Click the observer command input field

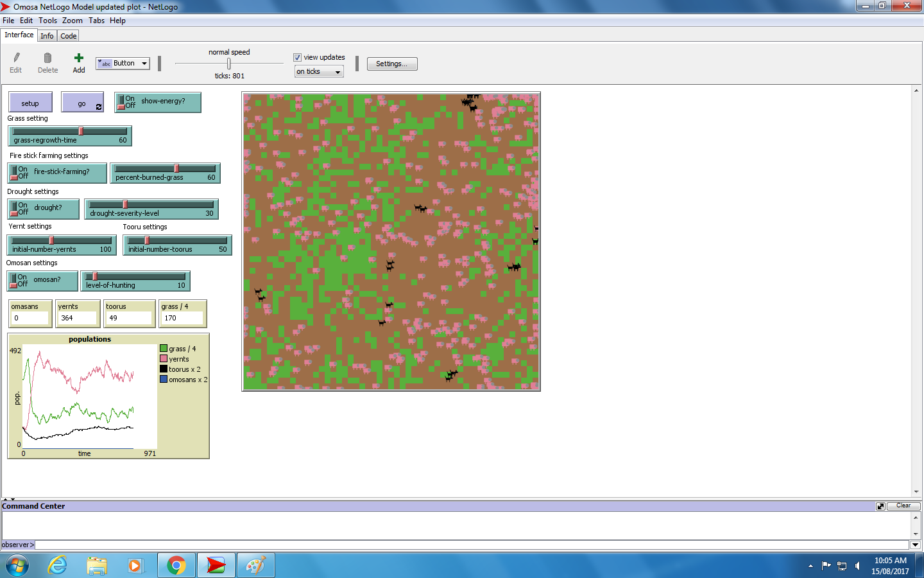click(x=472, y=545)
